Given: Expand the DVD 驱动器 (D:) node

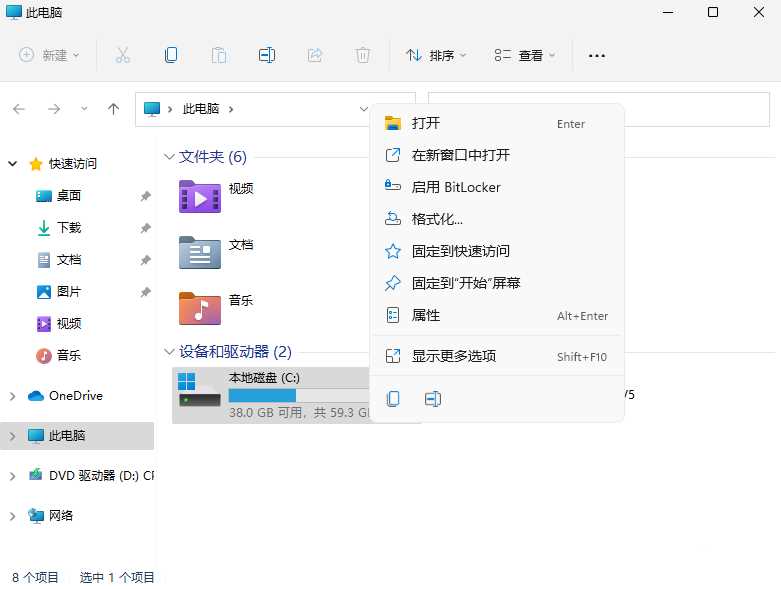Looking at the screenshot, I should (x=13, y=476).
